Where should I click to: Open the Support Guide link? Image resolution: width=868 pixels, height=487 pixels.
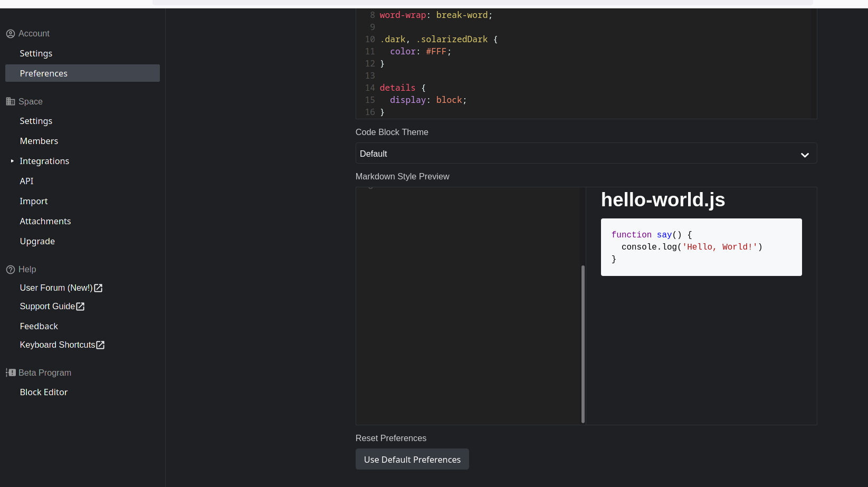[47, 307]
